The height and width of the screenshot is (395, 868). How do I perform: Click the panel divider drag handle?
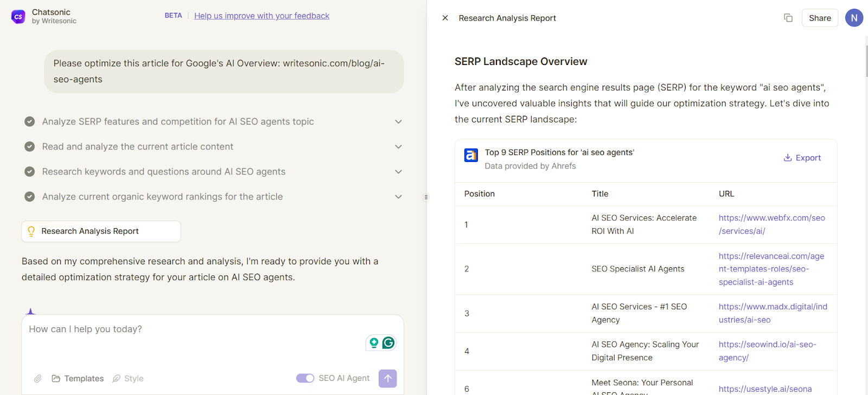[426, 197]
